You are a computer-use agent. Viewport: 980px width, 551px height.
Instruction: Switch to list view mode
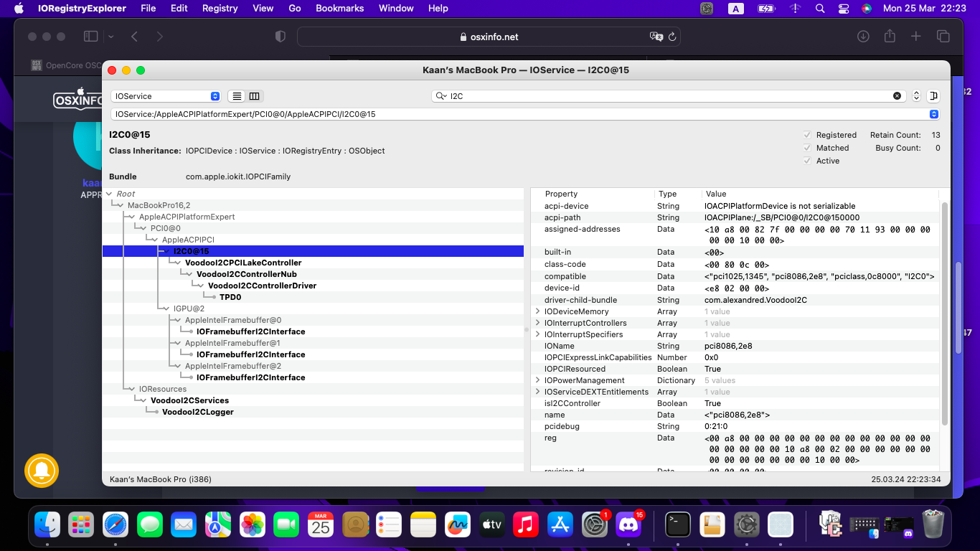pyautogui.click(x=237, y=96)
